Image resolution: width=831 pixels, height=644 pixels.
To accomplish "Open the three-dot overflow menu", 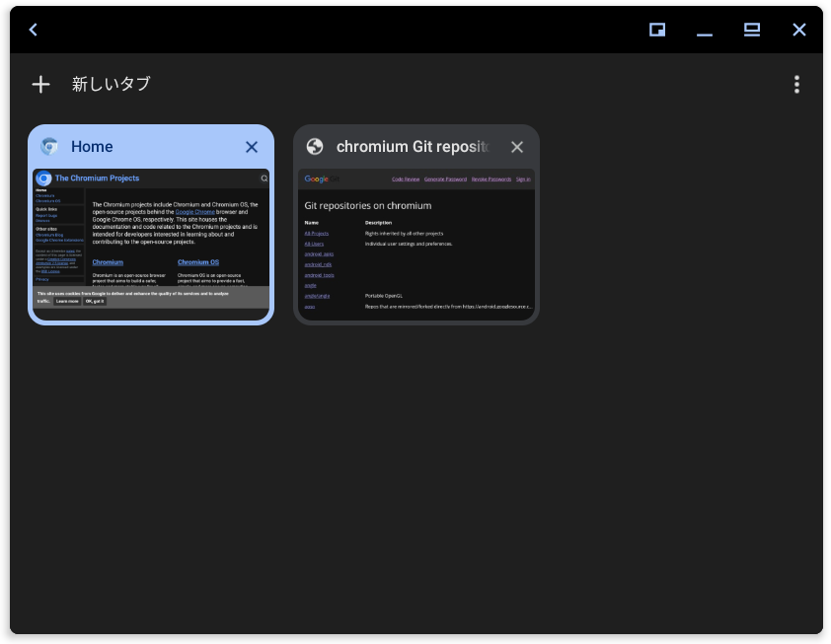I will (796, 85).
